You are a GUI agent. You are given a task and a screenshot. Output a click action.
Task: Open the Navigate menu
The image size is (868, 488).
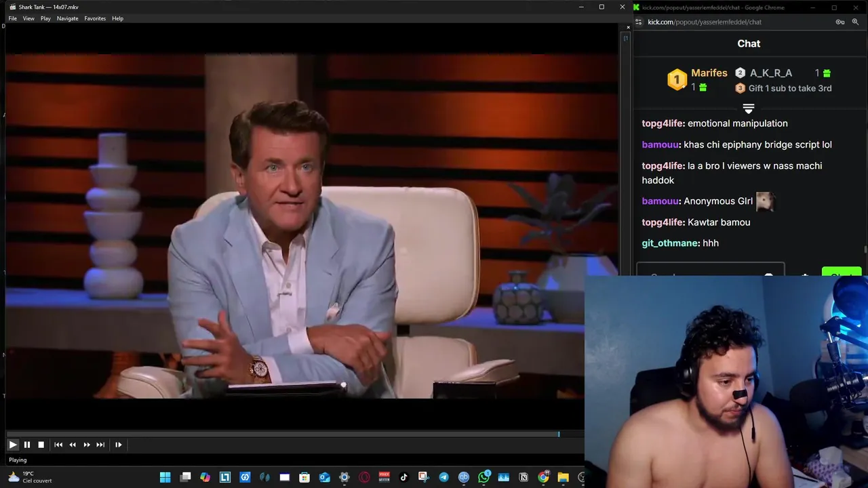point(67,18)
